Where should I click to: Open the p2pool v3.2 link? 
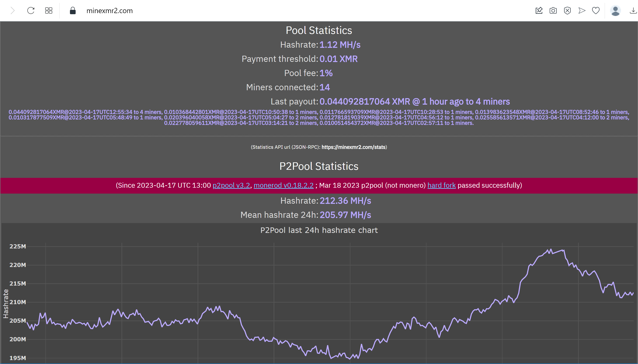pos(231,185)
